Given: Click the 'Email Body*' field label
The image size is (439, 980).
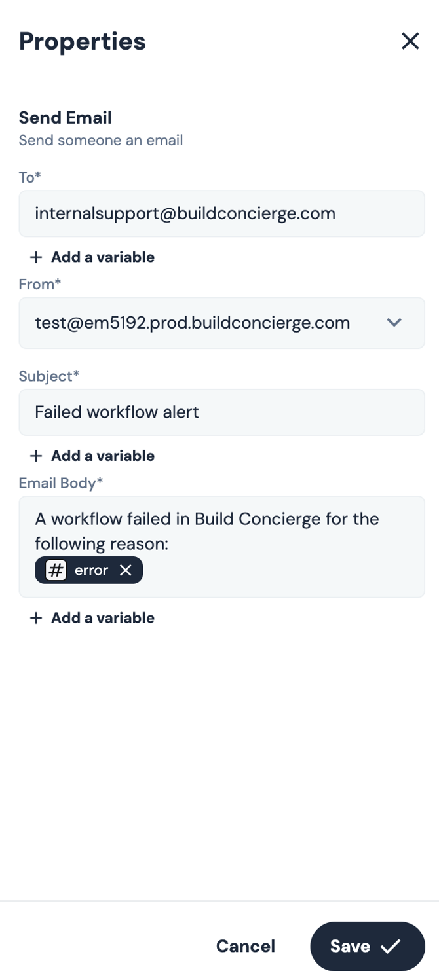Looking at the screenshot, I should pos(61,483).
